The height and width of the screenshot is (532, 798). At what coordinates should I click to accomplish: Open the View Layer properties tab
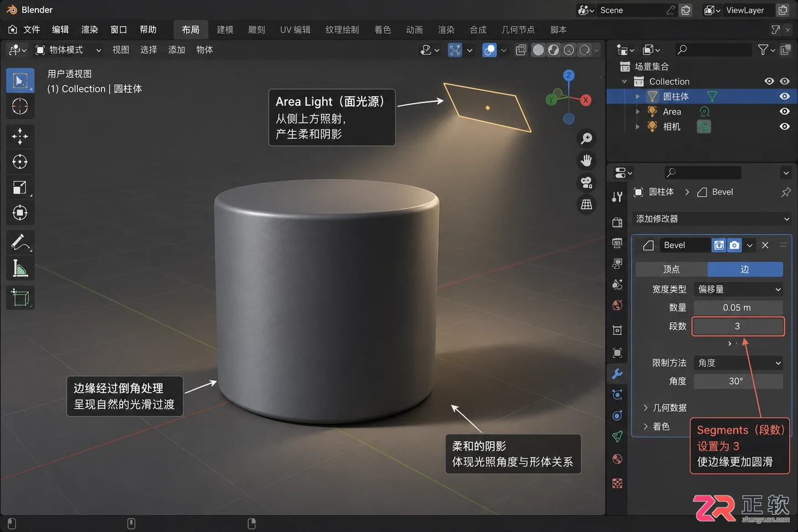(x=617, y=264)
